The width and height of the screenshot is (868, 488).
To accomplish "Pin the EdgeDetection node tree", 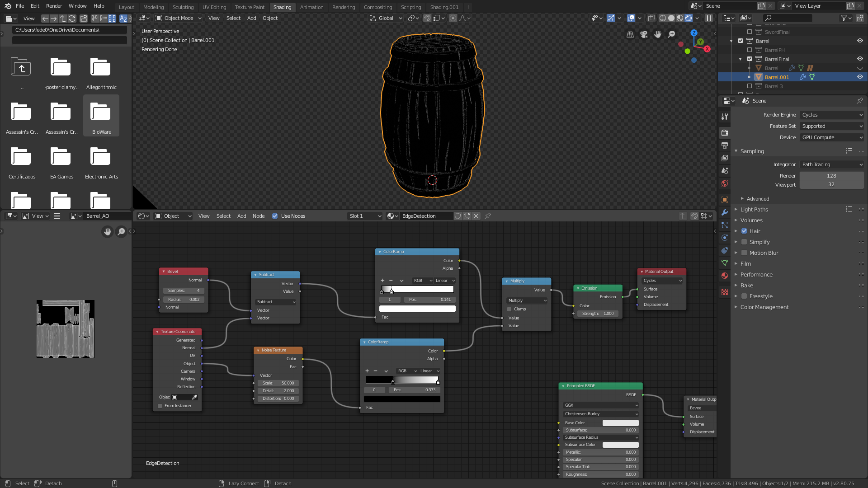I will [x=488, y=216].
